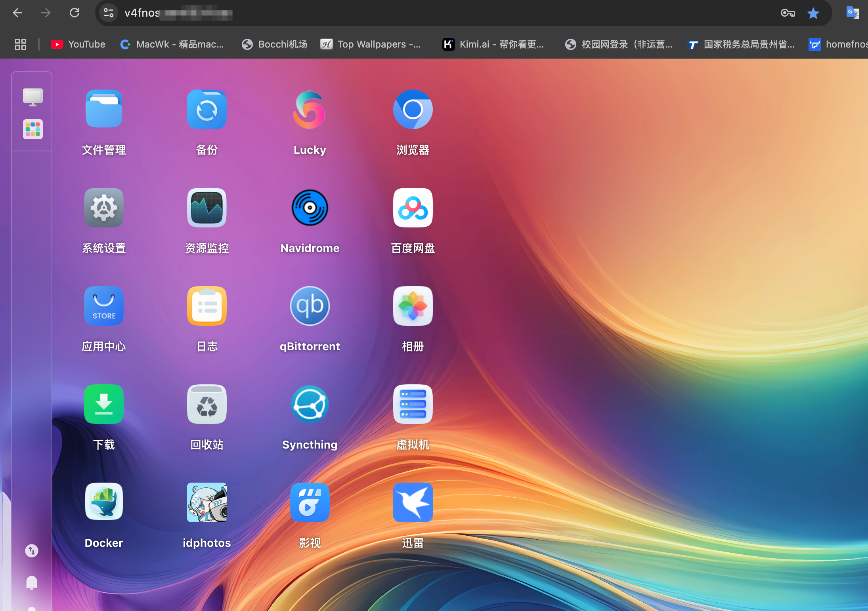868x611 pixels.
Task: Go forward in the browser
Action: coord(46,13)
